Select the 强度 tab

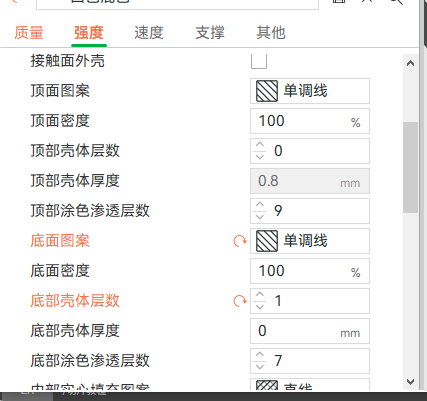[x=89, y=33]
